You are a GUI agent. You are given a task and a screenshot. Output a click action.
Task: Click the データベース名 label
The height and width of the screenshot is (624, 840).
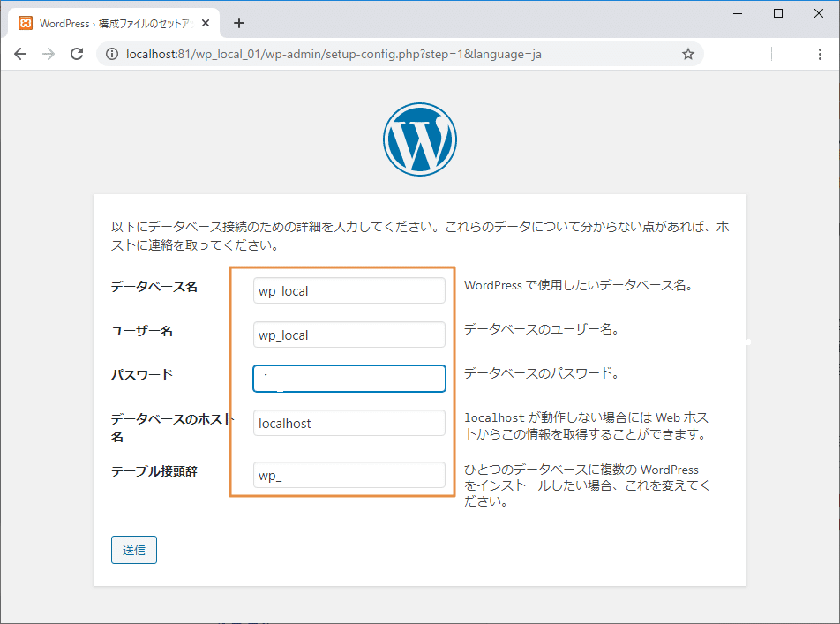(x=154, y=287)
